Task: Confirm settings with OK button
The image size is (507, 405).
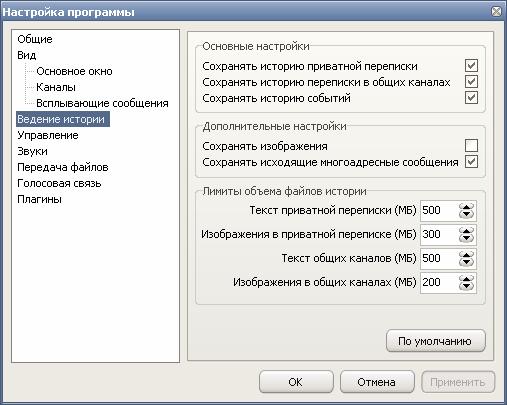Action: pyautogui.click(x=296, y=382)
